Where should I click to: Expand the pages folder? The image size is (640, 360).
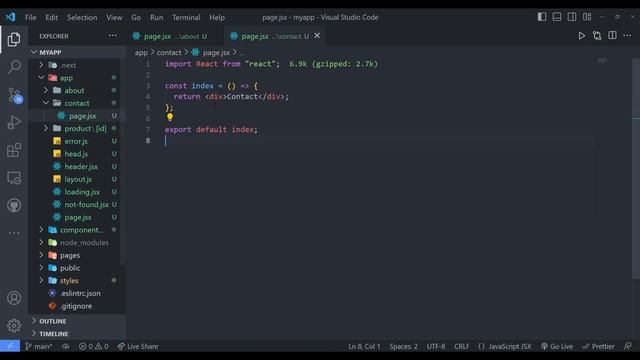click(x=41, y=255)
